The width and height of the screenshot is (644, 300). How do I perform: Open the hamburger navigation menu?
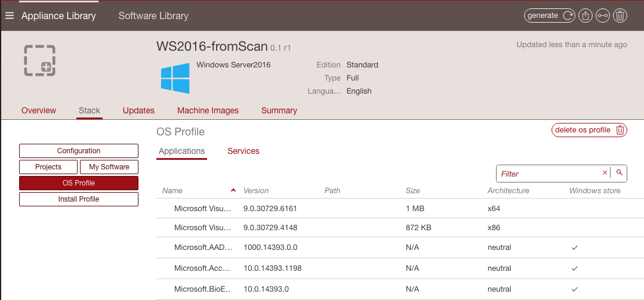pos(10,16)
